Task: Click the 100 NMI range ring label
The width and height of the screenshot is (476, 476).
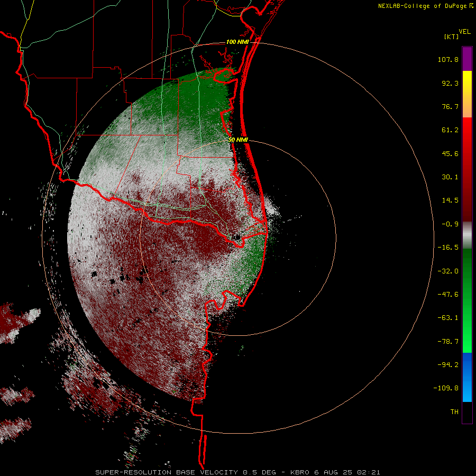Action: (237, 42)
